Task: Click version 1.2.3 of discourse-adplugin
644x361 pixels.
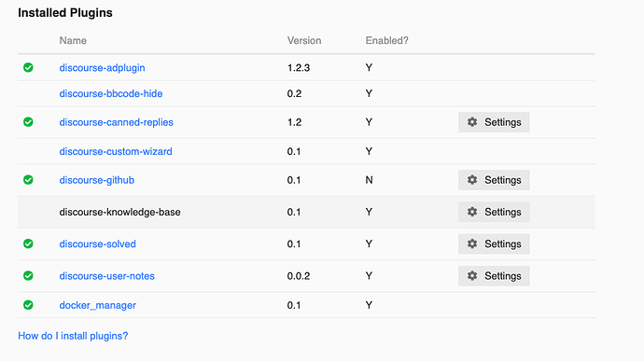Action: tap(298, 68)
